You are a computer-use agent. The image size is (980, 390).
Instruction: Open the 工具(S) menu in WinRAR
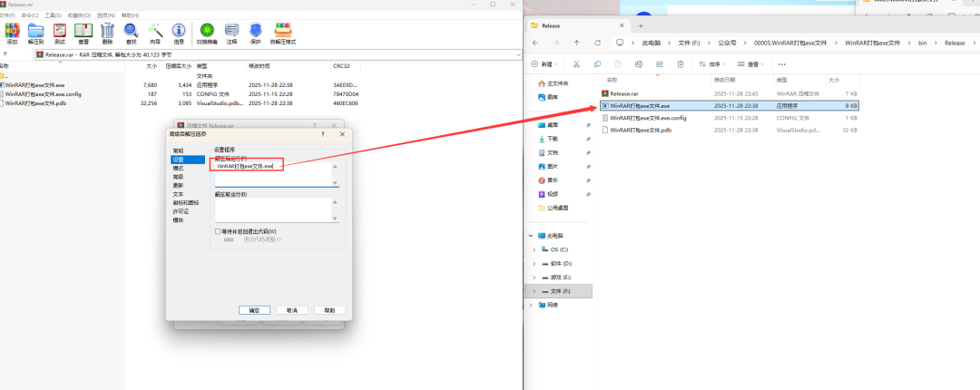pyautogui.click(x=54, y=15)
